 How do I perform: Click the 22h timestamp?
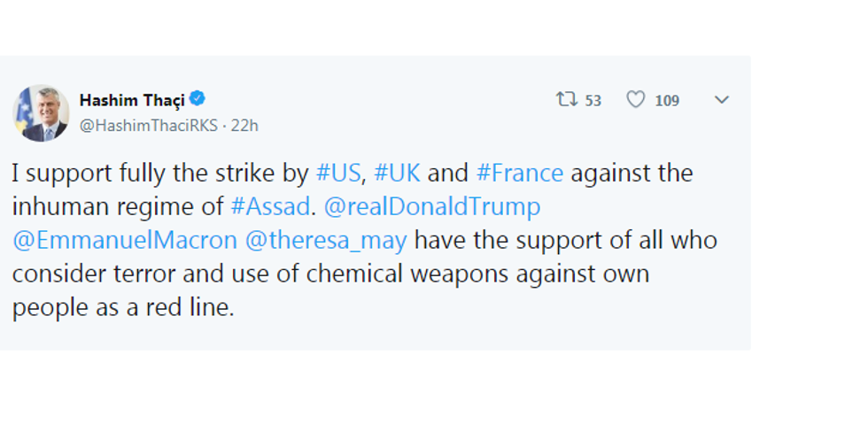(x=244, y=126)
